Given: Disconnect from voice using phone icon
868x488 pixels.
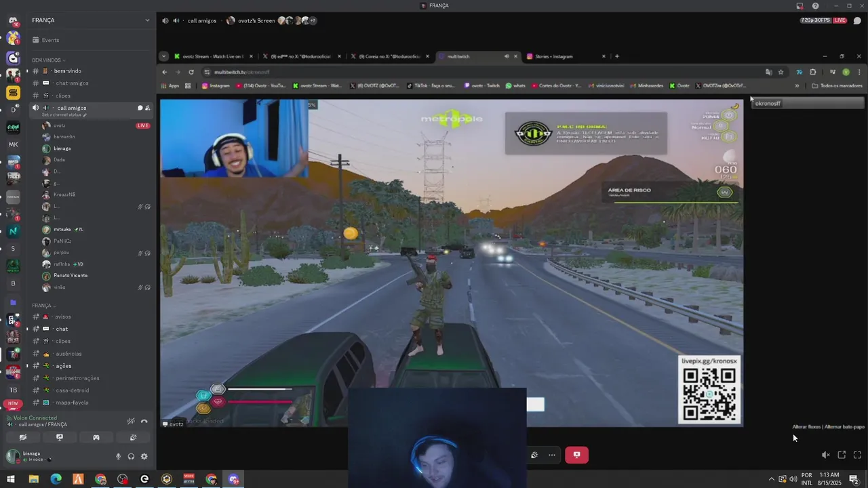Looking at the screenshot, I should [144, 421].
